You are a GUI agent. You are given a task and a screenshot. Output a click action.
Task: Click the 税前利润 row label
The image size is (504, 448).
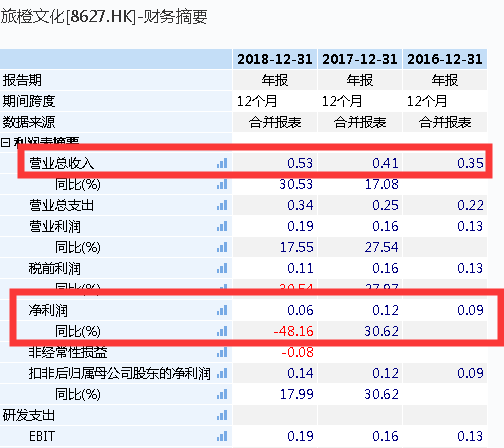point(55,268)
